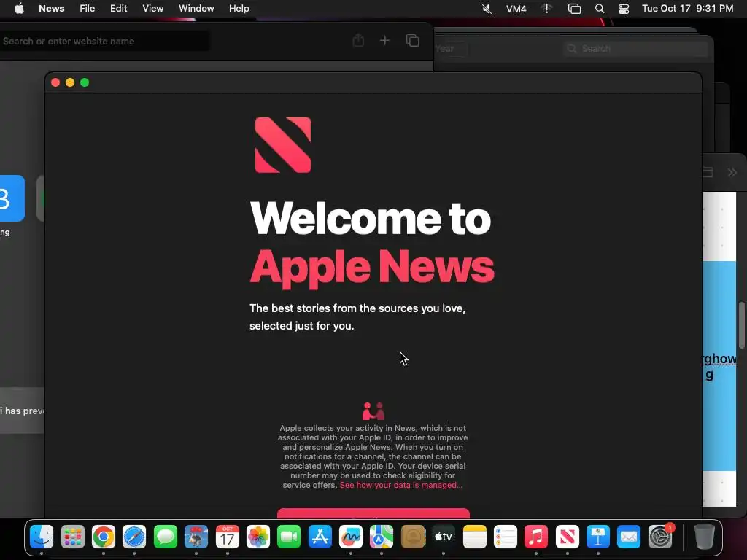Click the plus New Tab icon in Safari

tap(385, 41)
